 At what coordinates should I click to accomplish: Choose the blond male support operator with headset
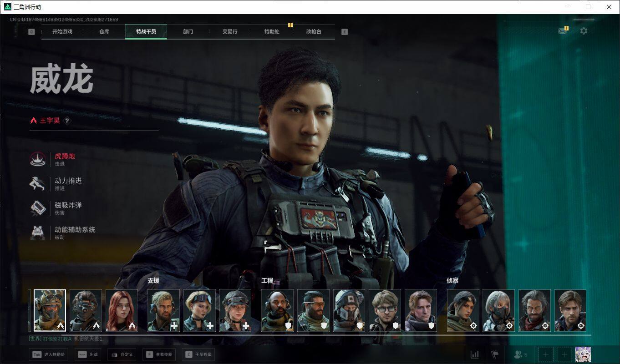click(x=164, y=310)
